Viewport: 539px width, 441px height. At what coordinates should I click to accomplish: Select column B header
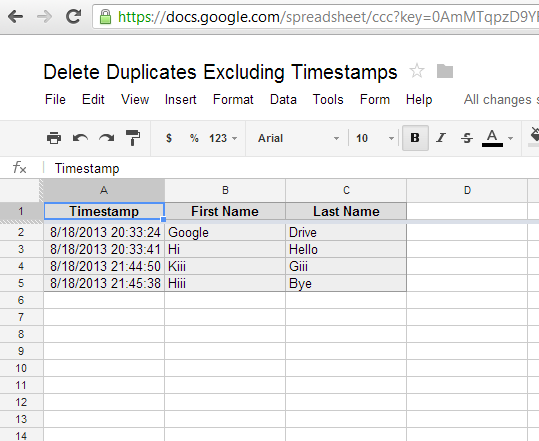pos(225,190)
